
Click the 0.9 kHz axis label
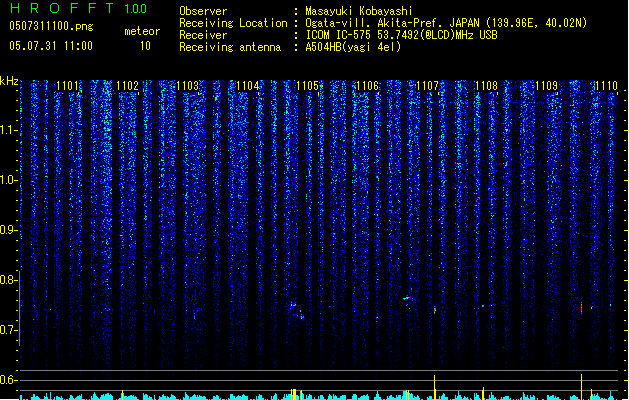click(7, 230)
